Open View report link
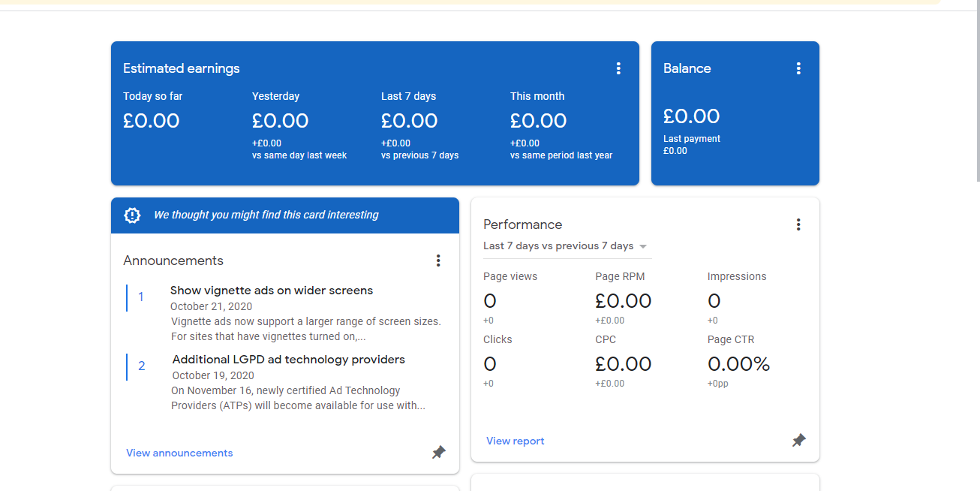This screenshot has width=980, height=491. click(516, 441)
